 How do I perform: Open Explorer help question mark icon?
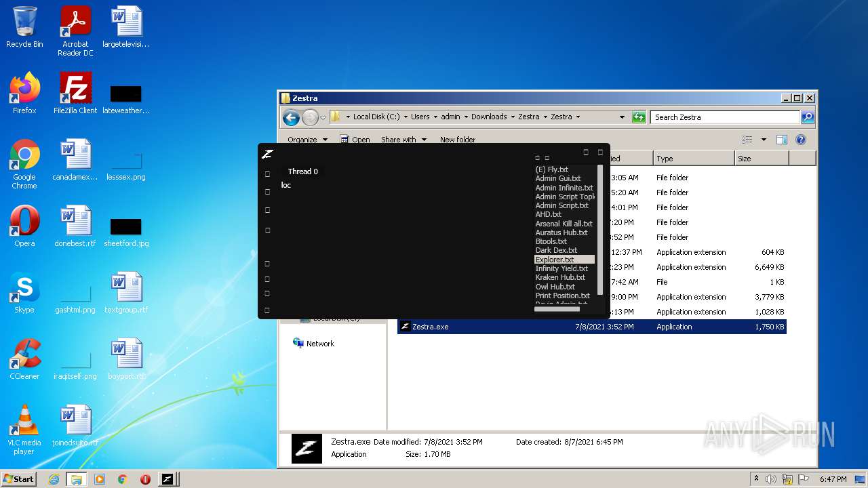tap(800, 140)
